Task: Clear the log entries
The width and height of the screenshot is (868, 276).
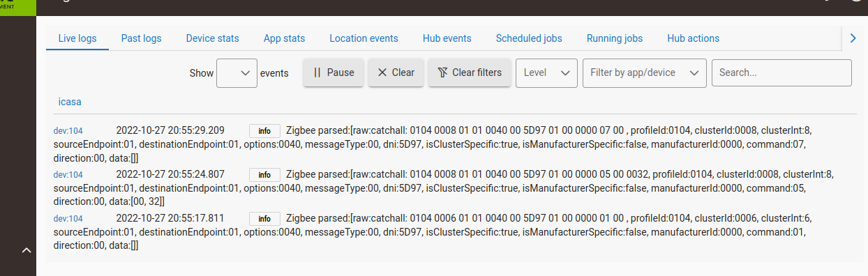Action: tap(396, 72)
